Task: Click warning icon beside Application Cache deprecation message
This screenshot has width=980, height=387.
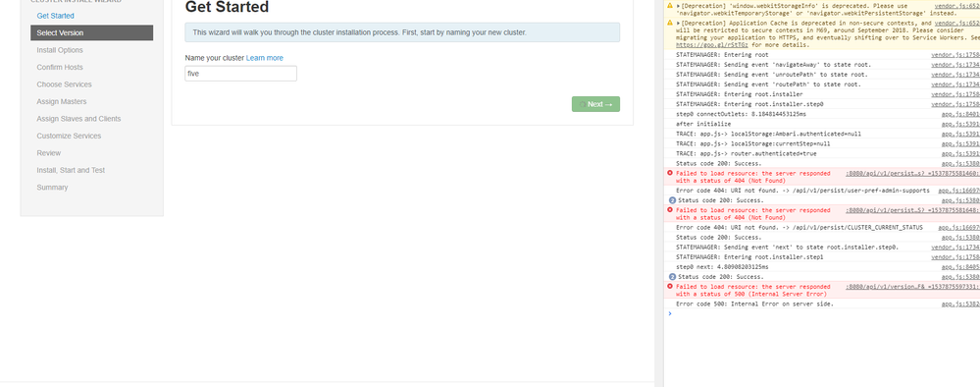Action: 670,23
